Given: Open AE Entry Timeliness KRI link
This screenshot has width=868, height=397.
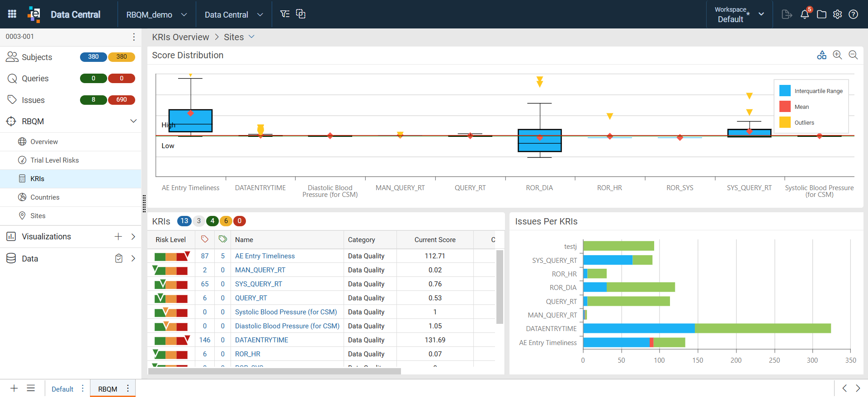Looking at the screenshot, I should [x=264, y=256].
